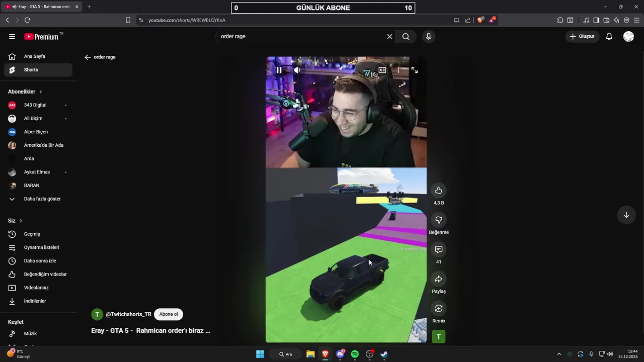Go back in the browser

tap(7, 20)
